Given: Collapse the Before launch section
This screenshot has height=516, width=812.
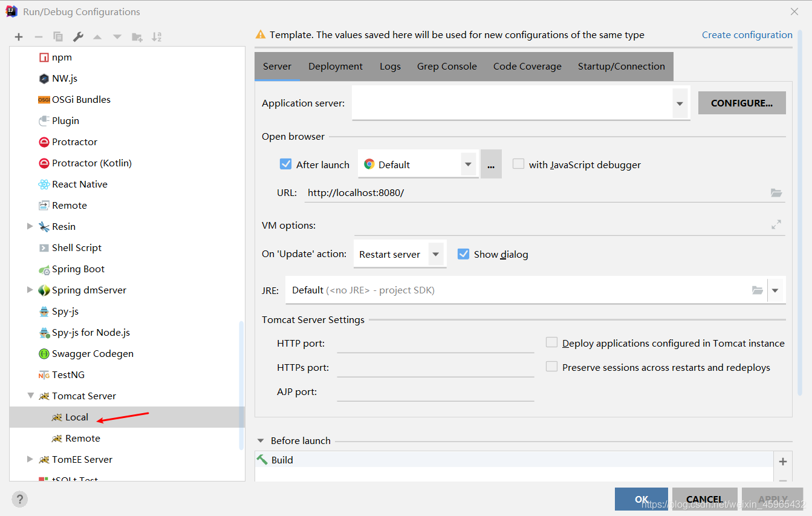Looking at the screenshot, I should coord(261,441).
